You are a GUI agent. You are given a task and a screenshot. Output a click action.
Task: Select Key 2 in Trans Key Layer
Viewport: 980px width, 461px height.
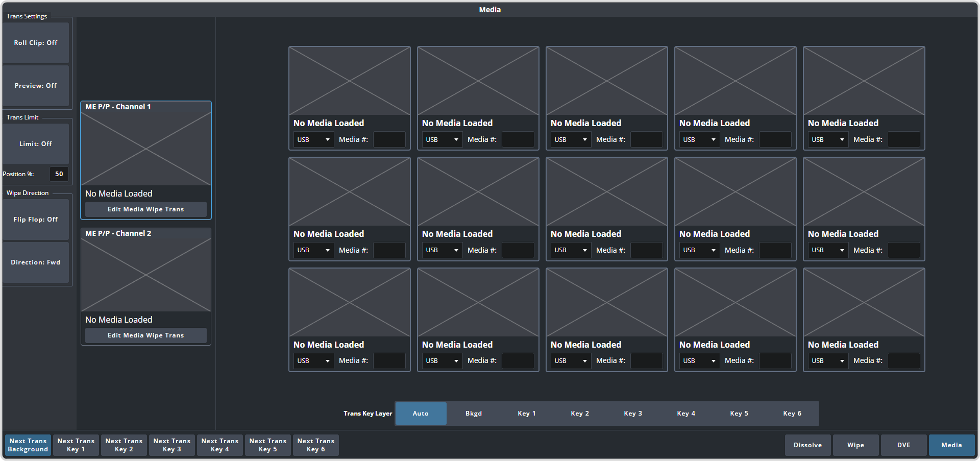[580, 414]
